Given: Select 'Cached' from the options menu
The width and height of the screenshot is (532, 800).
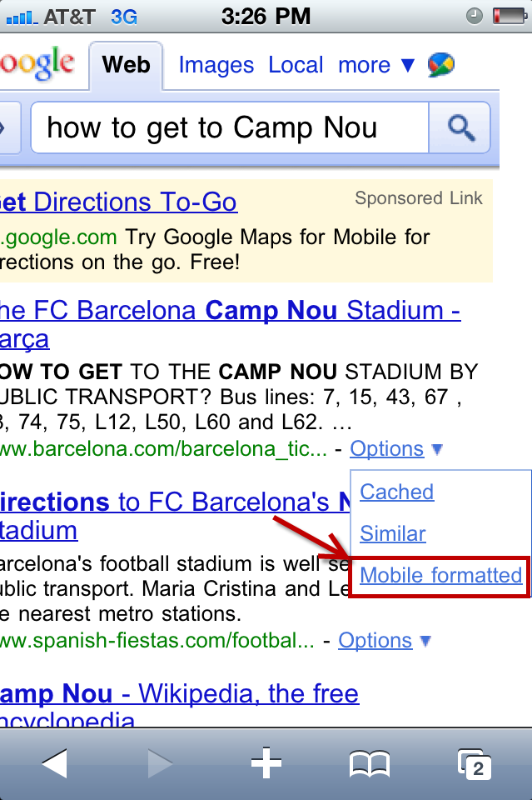Looking at the screenshot, I should (396, 492).
